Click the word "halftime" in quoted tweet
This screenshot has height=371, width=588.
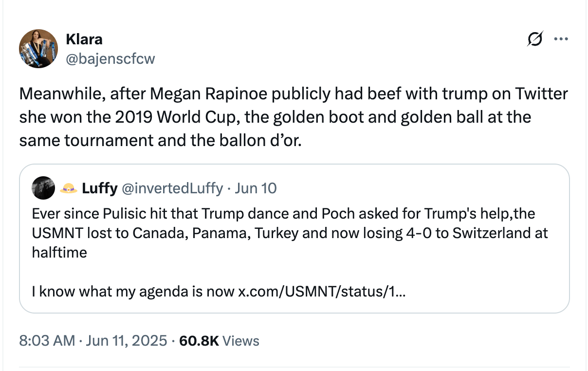point(59,253)
